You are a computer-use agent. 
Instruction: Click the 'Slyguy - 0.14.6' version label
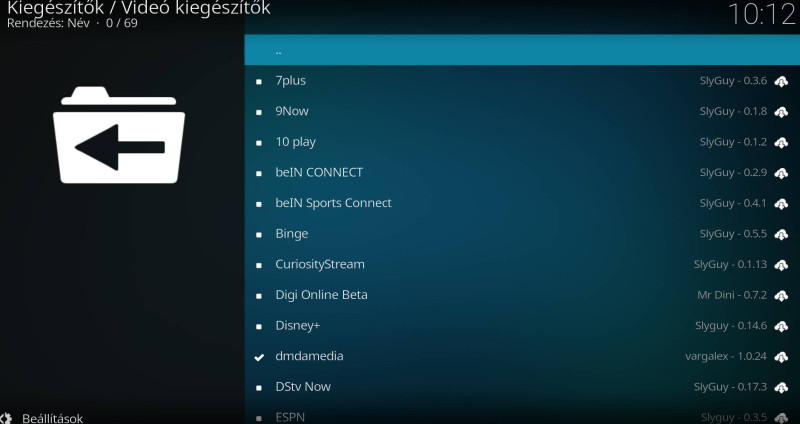click(731, 326)
